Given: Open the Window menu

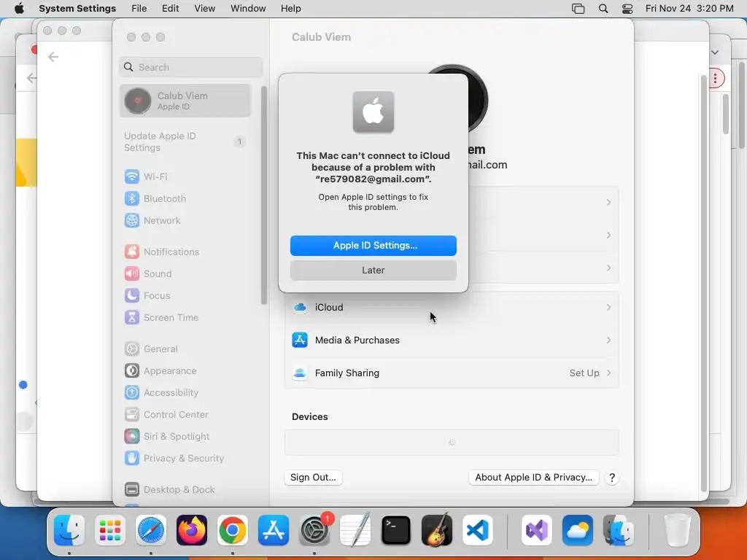Looking at the screenshot, I should (248, 9).
